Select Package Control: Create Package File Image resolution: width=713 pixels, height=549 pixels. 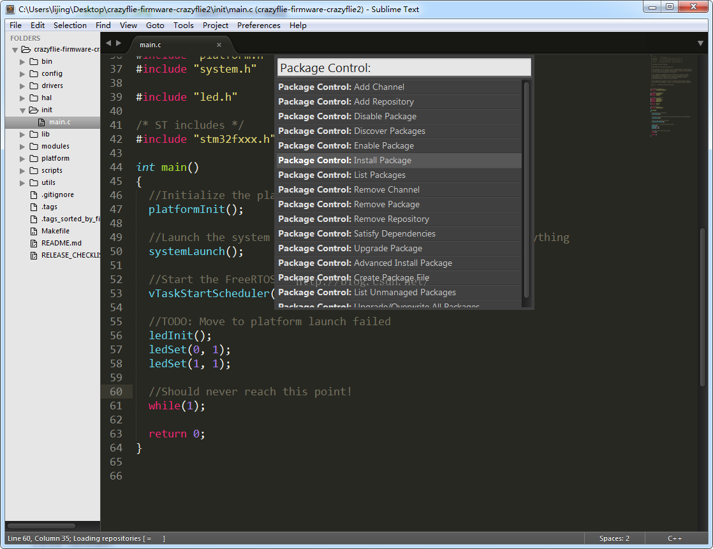(399, 277)
